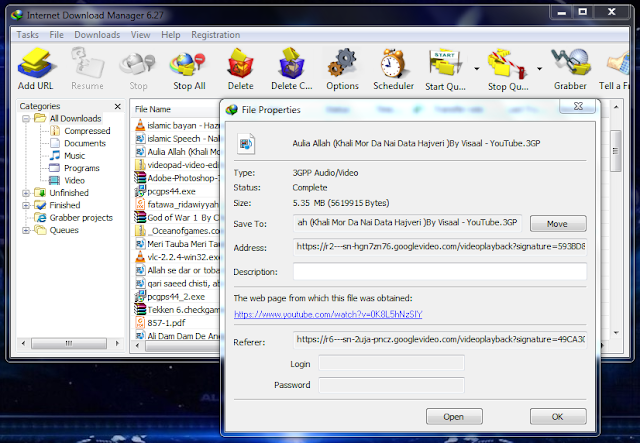This screenshot has height=443, width=640.
Task: Select the pcgps44_2.exe download row
Action: pyautogui.click(x=177, y=296)
